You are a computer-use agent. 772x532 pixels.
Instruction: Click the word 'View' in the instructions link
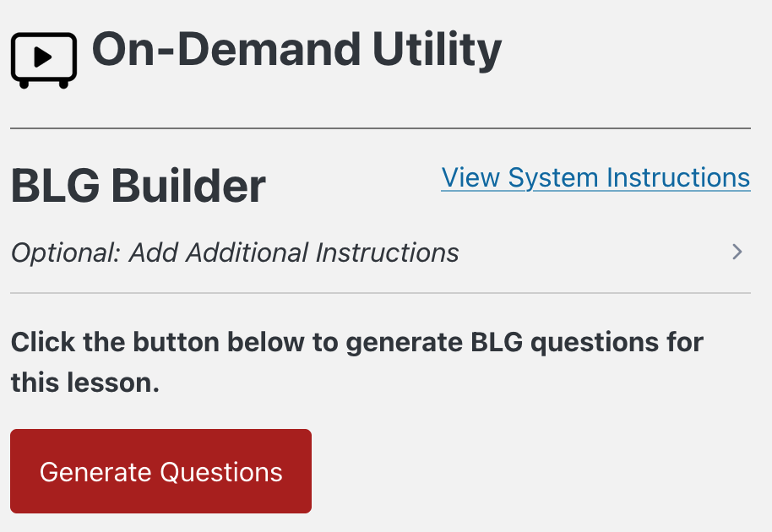click(x=471, y=178)
